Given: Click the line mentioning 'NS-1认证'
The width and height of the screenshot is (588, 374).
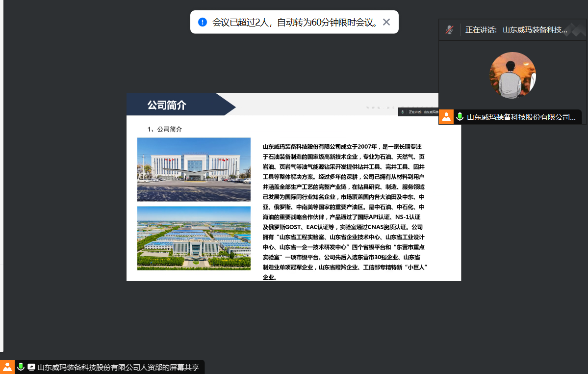Looking at the screenshot, I should click(342, 217).
